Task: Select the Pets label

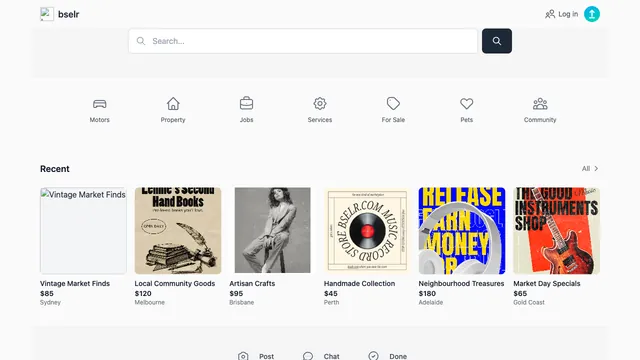Action: point(467,120)
